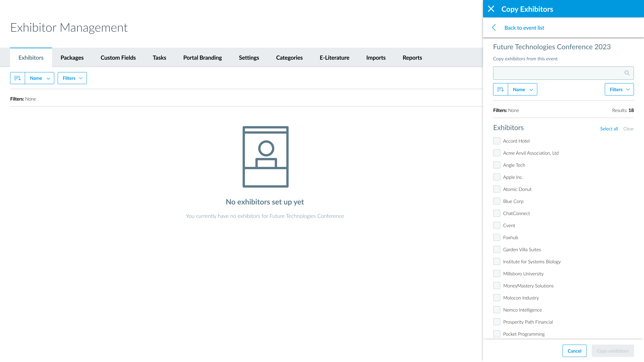The image size is (644, 362).
Task: Tick the ChatConnect checkbox
Action: 497,213
